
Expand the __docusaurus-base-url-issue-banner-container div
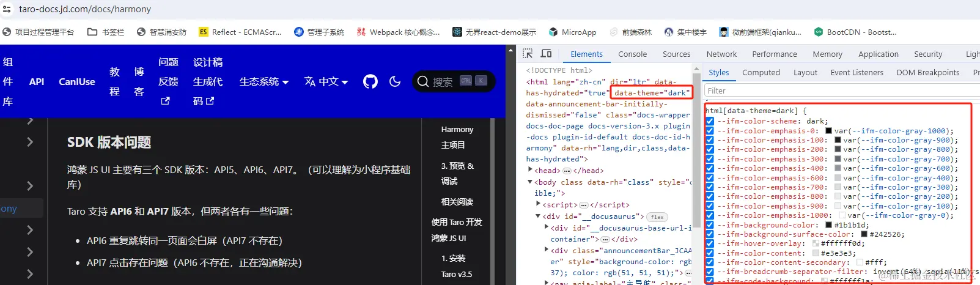point(547,227)
